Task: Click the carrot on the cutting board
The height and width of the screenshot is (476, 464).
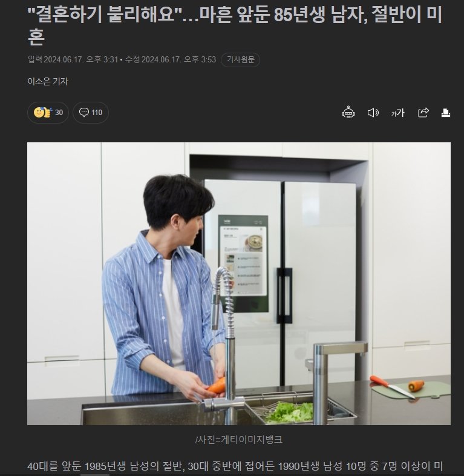Action: click(416, 386)
